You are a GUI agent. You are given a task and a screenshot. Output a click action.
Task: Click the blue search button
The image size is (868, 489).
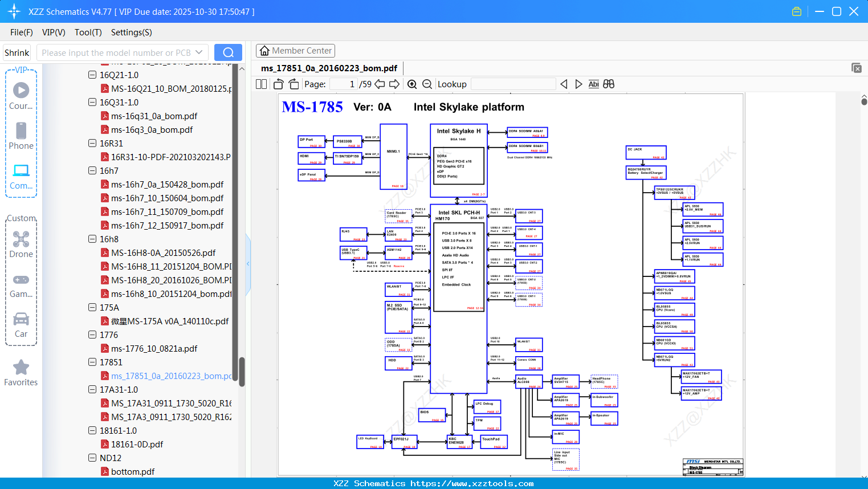tap(228, 52)
